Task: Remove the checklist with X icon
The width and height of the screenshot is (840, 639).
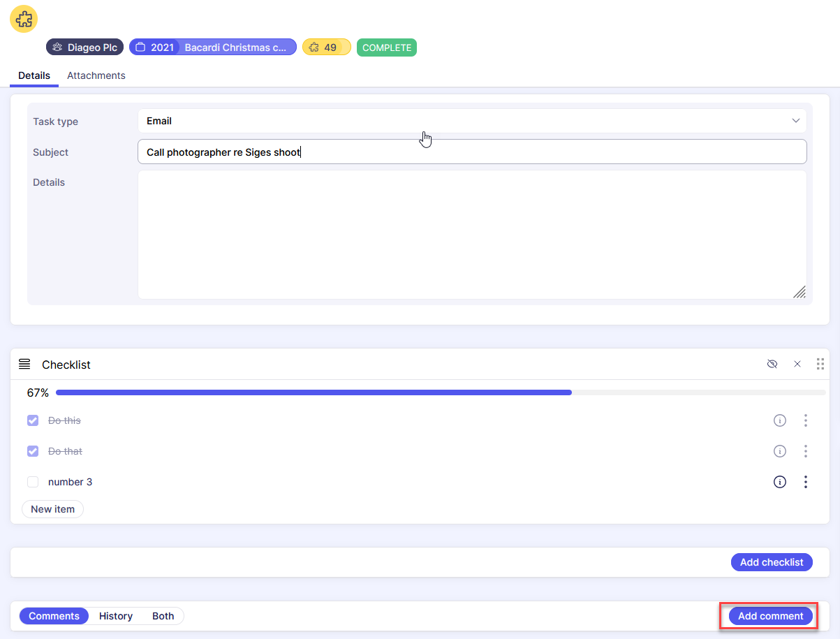Action: [x=797, y=365]
